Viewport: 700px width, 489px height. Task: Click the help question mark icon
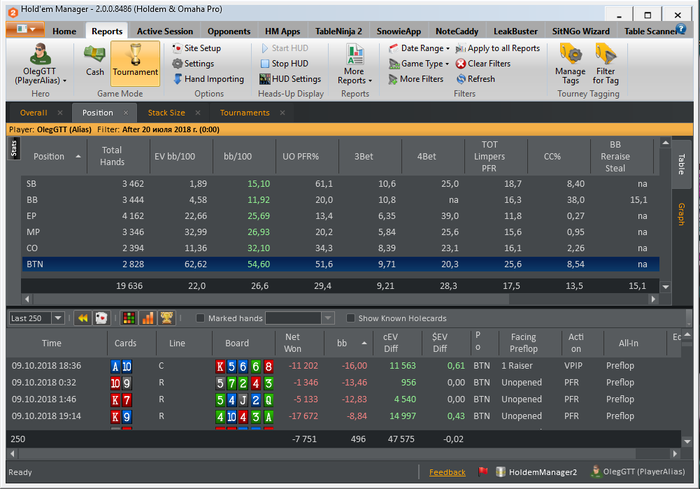click(x=681, y=29)
